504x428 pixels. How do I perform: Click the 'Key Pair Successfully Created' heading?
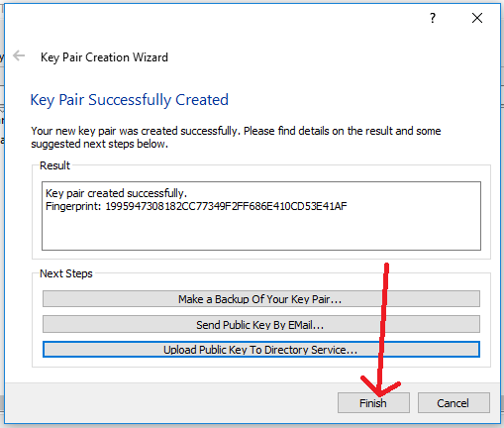pos(129,100)
